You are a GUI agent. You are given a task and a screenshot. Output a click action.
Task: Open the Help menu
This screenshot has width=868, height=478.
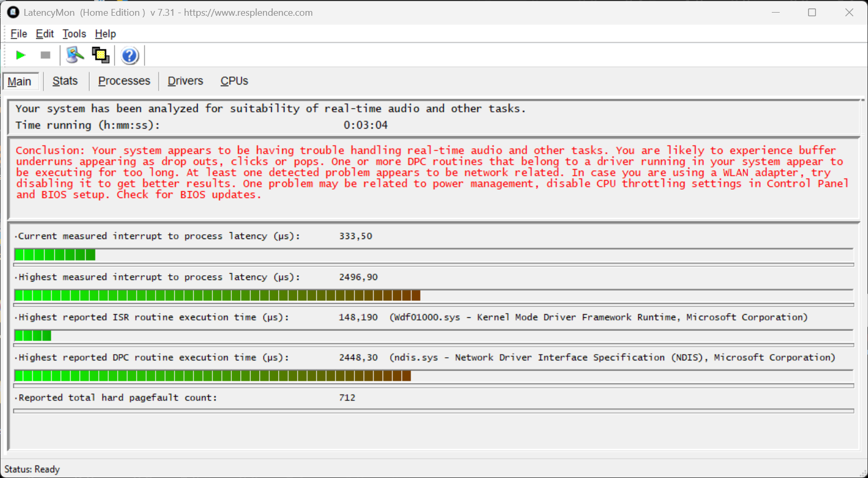[105, 34]
